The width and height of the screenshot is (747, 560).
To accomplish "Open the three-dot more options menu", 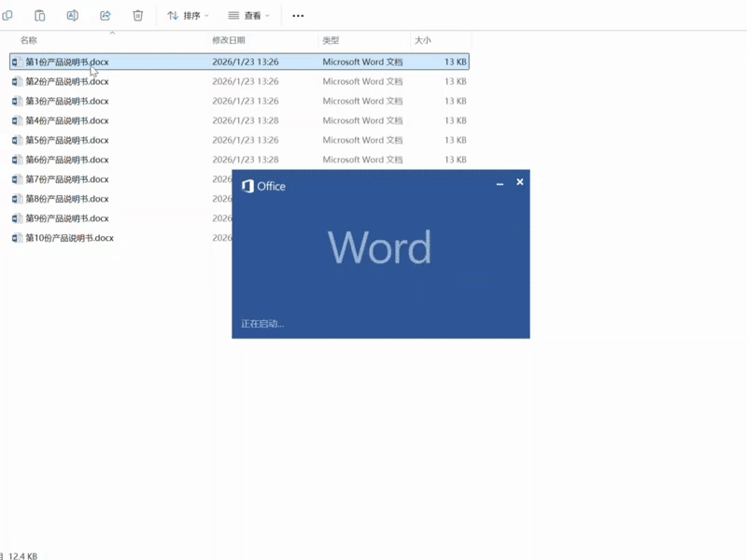I will [x=298, y=16].
